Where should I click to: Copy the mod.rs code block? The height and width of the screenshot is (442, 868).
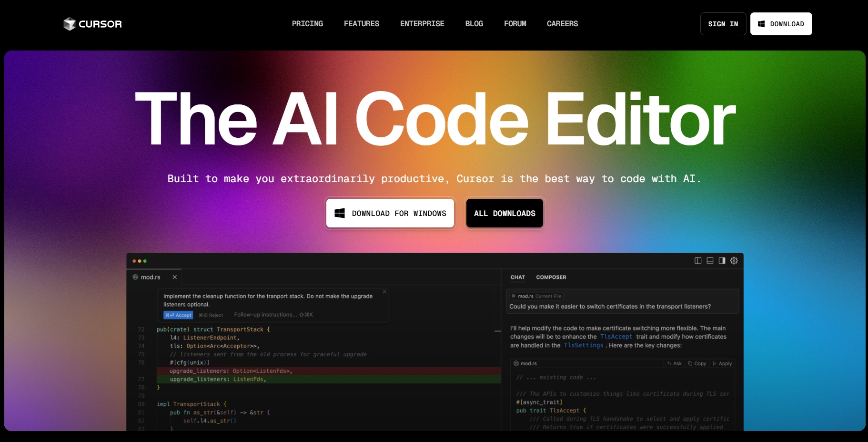[x=697, y=363]
